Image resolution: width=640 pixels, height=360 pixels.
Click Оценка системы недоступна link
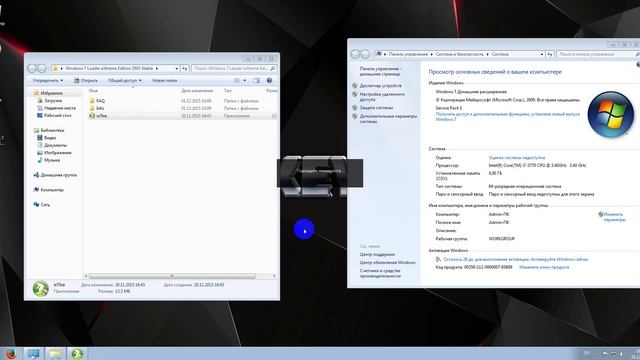[517, 158]
